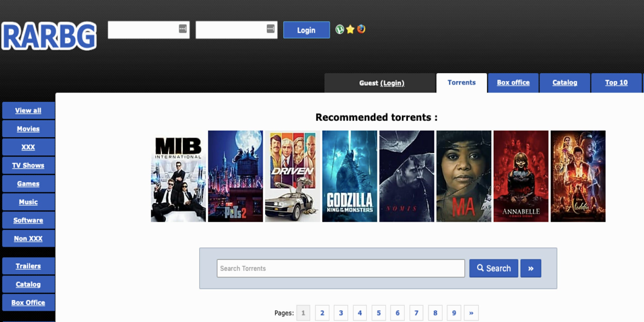Open Games category in sidebar

coord(28,184)
